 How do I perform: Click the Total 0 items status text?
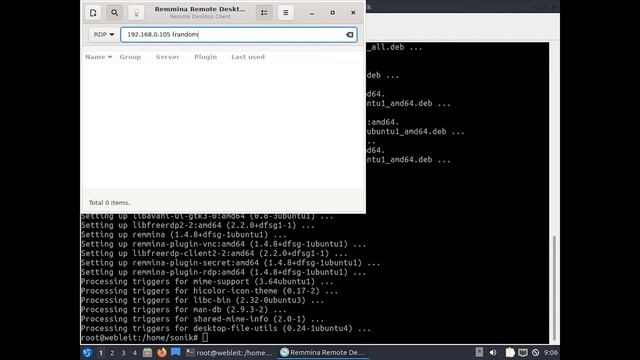[x=109, y=202]
